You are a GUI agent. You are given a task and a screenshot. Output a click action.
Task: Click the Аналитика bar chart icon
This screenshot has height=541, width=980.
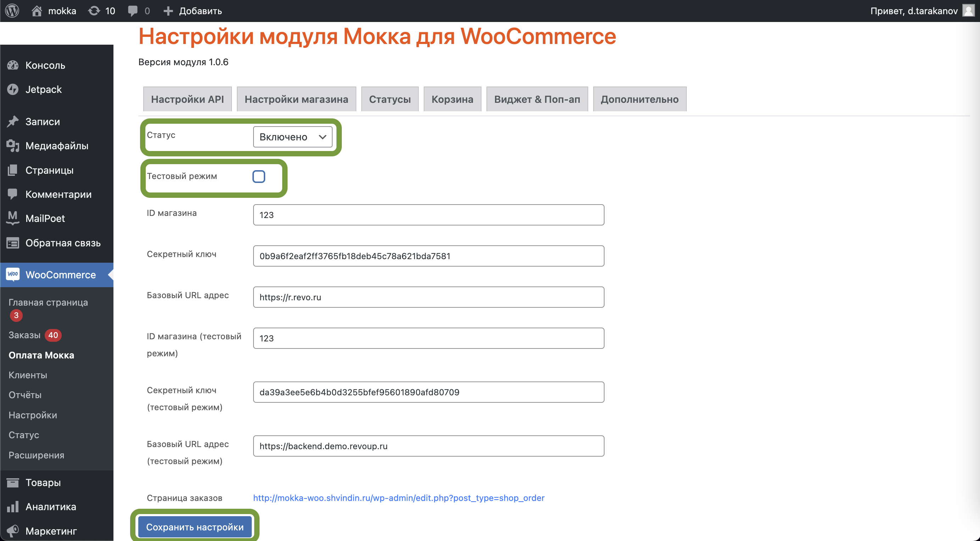pyautogui.click(x=12, y=506)
